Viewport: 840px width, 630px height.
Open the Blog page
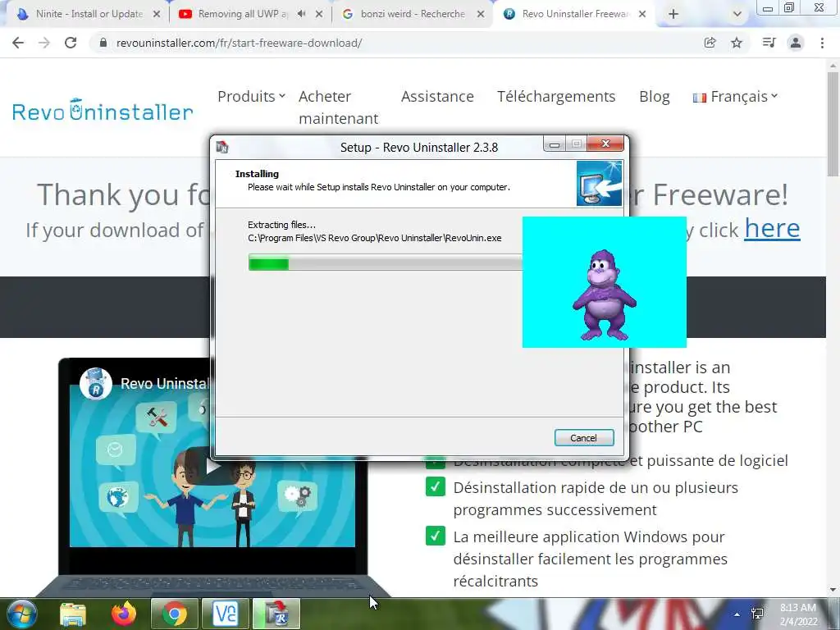click(x=654, y=97)
